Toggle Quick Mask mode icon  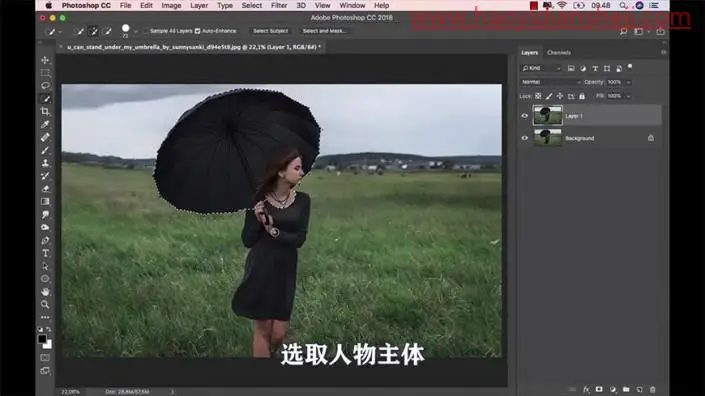(x=45, y=358)
